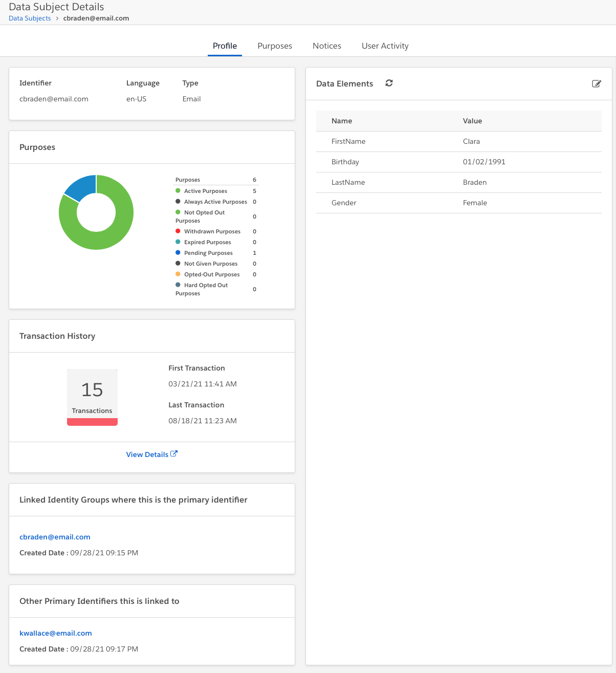
Task: Open the kwallace@email.com primary identifier
Action: 55,633
